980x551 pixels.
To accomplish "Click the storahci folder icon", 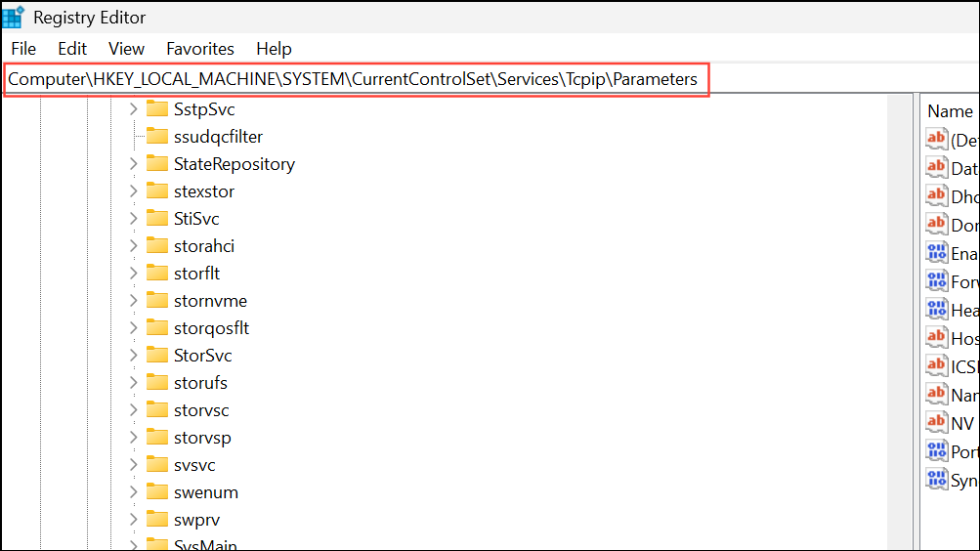I will coord(157,246).
